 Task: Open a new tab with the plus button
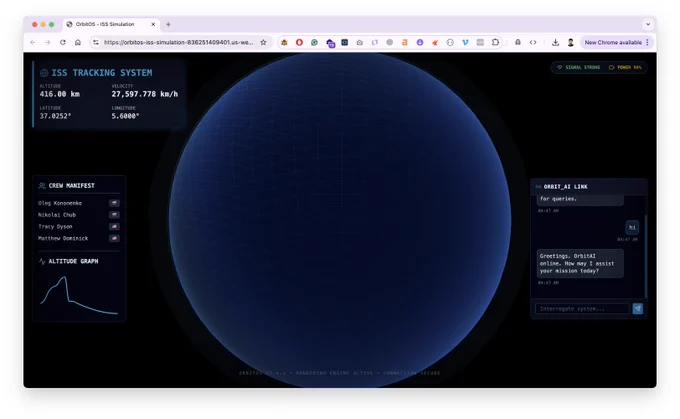(168, 24)
